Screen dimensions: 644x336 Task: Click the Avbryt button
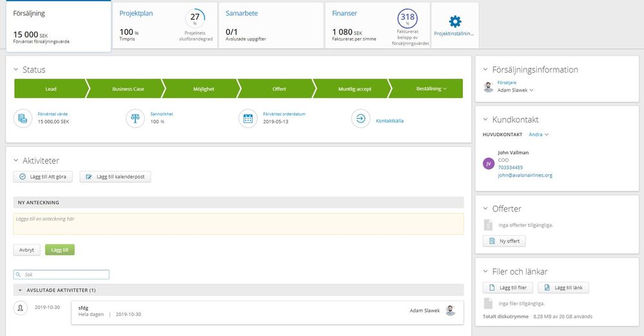point(26,250)
